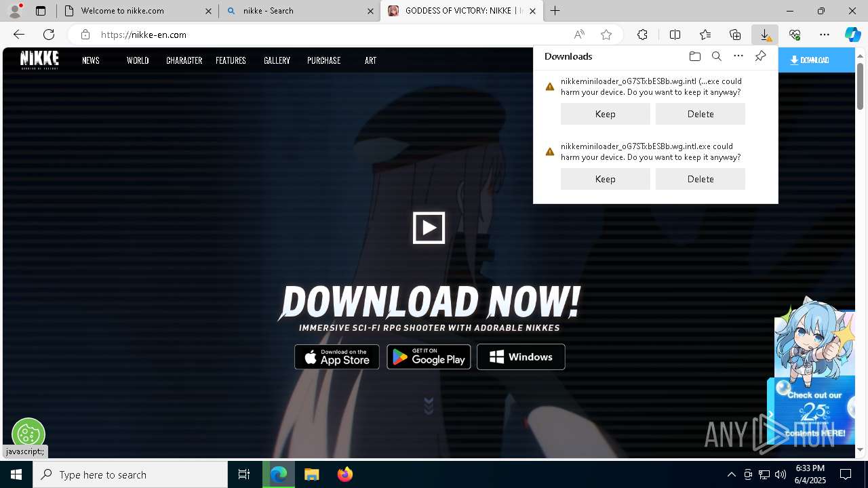
Task: Open cookie settings icon at bottom left
Action: pyautogui.click(x=28, y=434)
